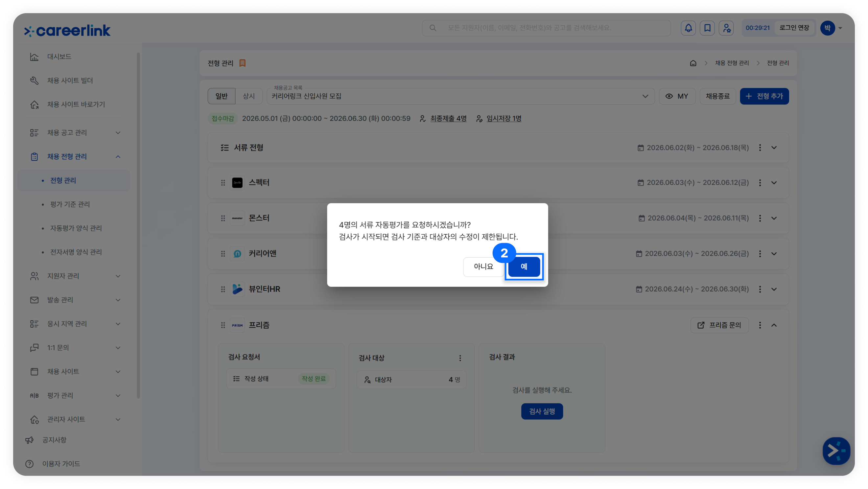Open the bookmarks icon in header
The width and height of the screenshot is (868, 489).
(x=707, y=28)
